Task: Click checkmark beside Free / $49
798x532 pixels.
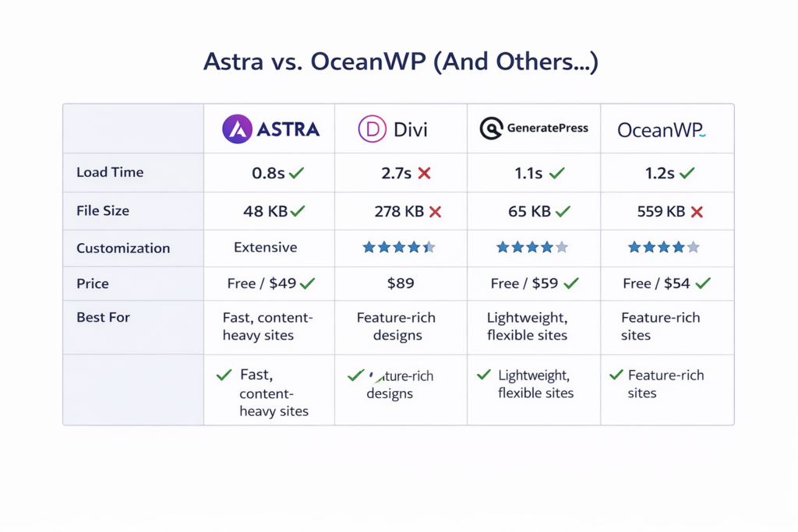Action: click(x=307, y=284)
